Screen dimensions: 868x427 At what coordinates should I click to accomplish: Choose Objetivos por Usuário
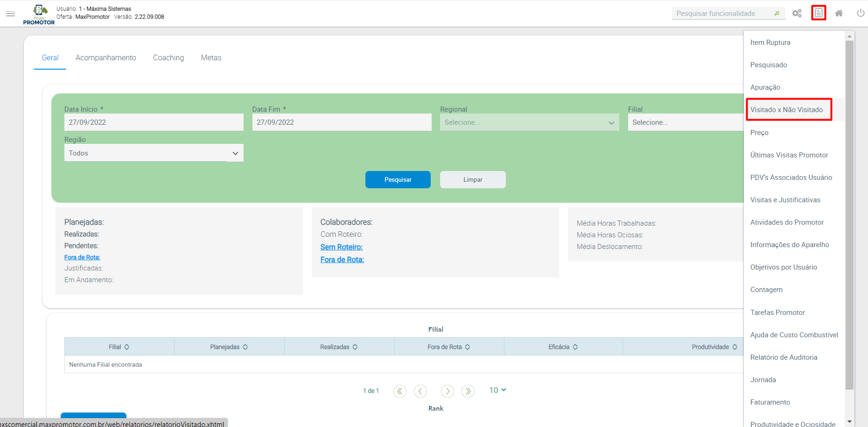[784, 267]
